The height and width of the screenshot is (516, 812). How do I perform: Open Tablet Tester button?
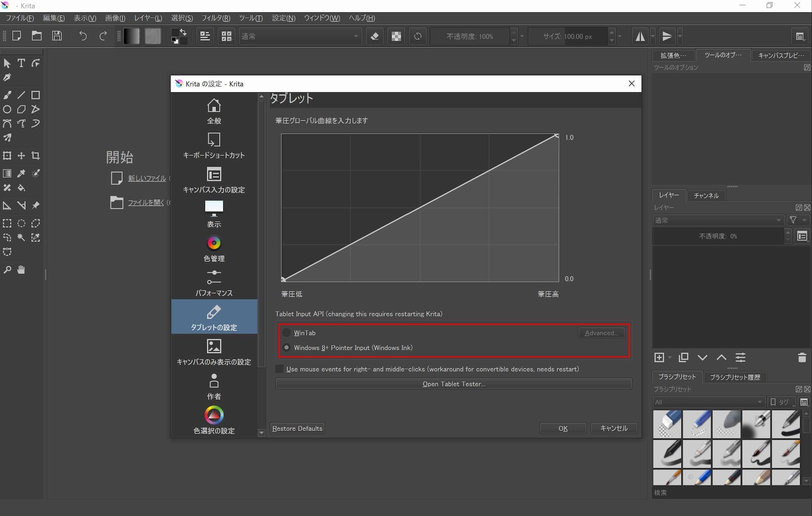(454, 384)
